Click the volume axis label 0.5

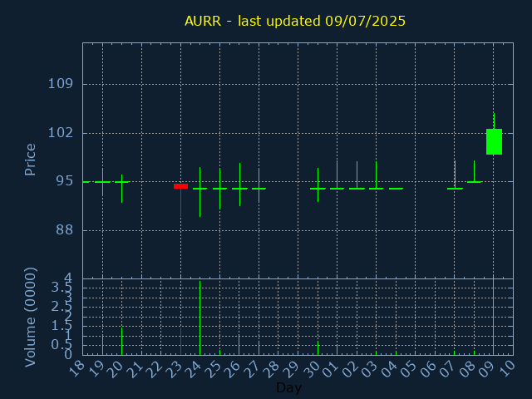pos(62,346)
